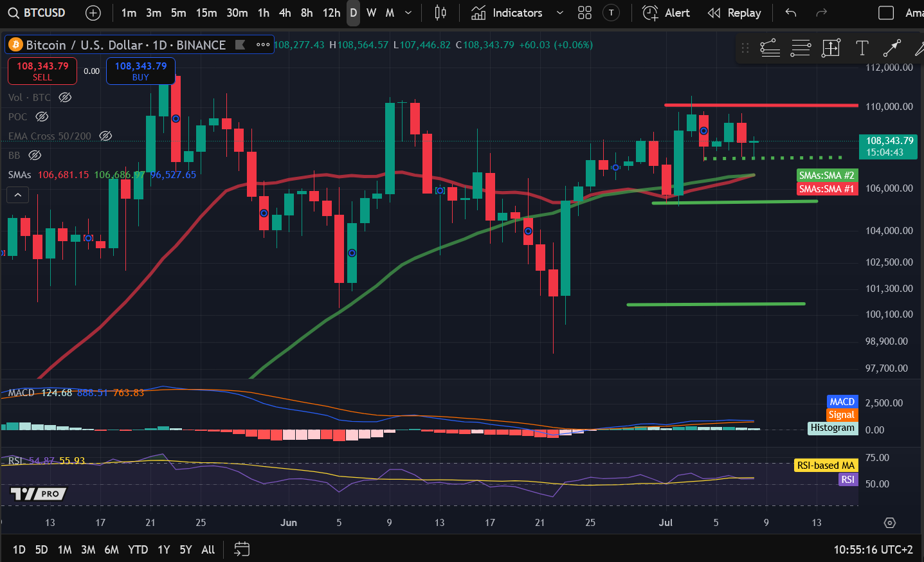
Task: Choose the 12h interval
Action: click(331, 13)
